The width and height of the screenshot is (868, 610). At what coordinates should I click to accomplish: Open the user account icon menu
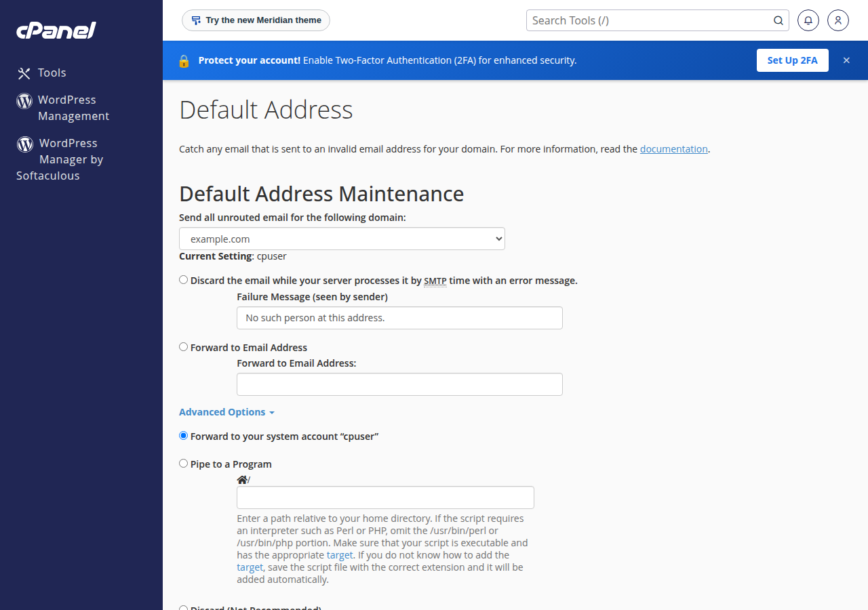coord(838,20)
